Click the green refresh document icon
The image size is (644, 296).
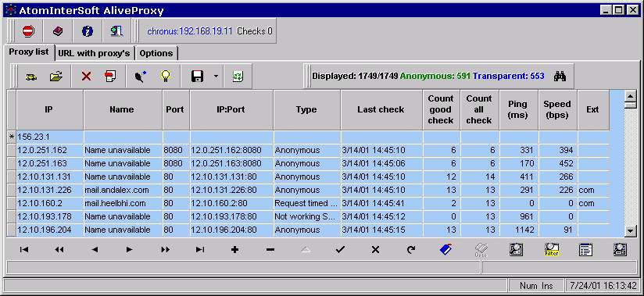(238, 76)
